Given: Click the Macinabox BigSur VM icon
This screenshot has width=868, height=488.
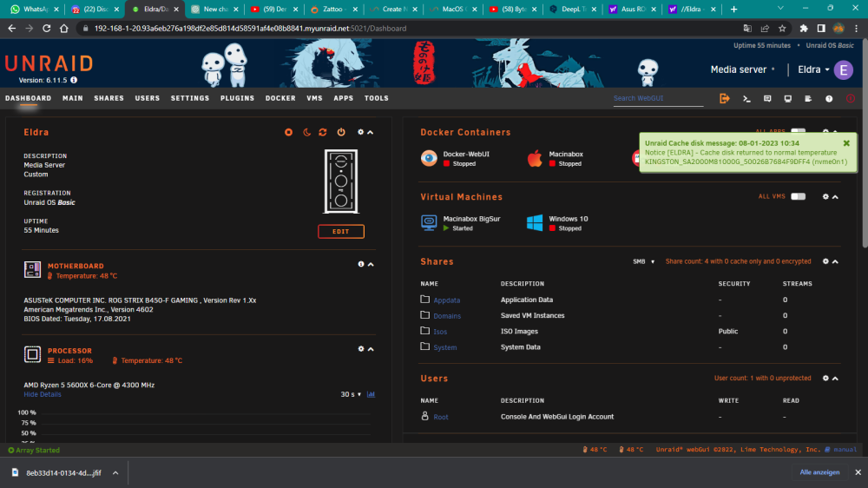Looking at the screenshot, I should pyautogui.click(x=429, y=222).
